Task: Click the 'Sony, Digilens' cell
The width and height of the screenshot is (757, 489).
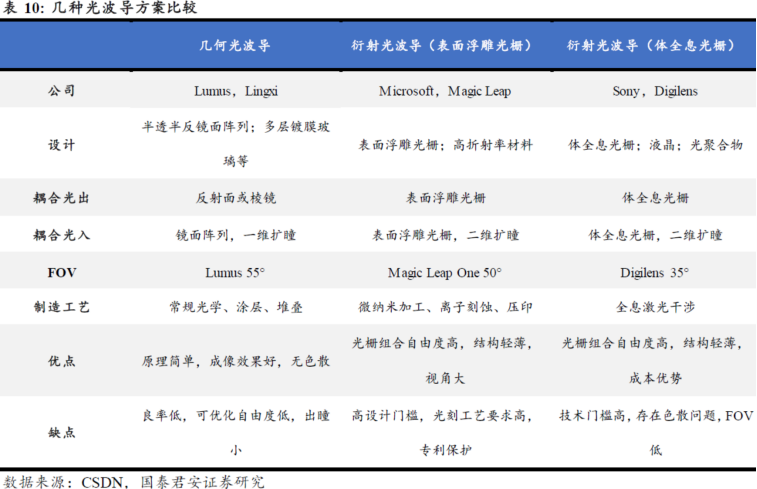Action: [x=655, y=91]
